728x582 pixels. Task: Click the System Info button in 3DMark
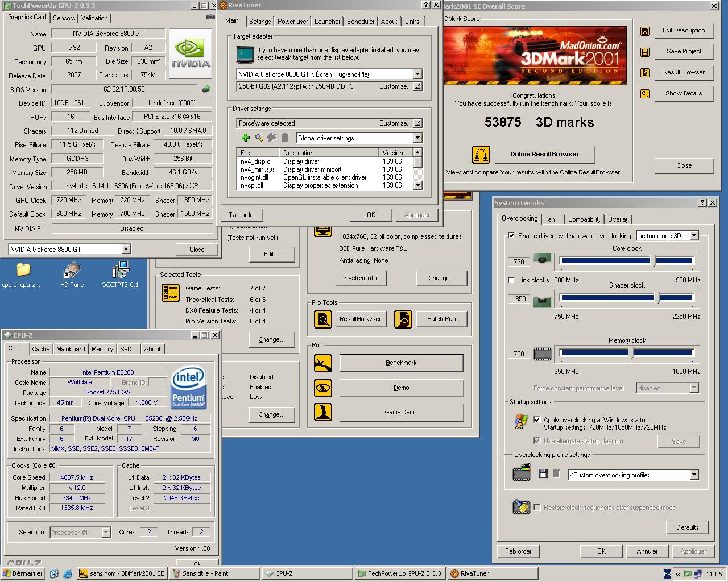coord(361,278)
